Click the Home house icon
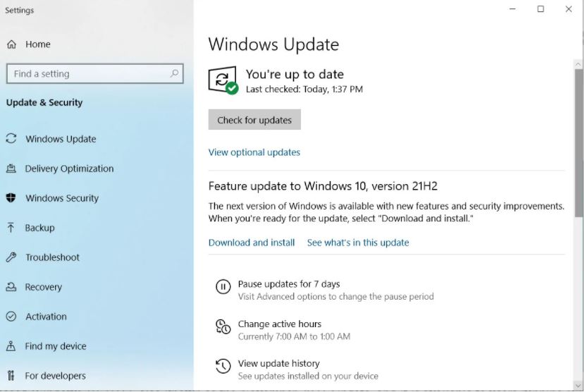This screenshot has height=392, width=585. [x=11, y=44]
